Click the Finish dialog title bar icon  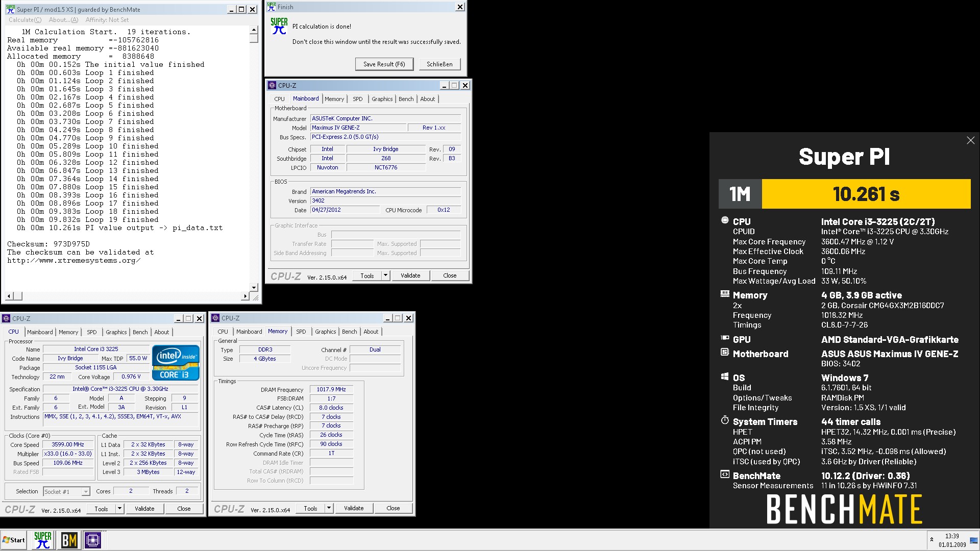coord(271,7)
